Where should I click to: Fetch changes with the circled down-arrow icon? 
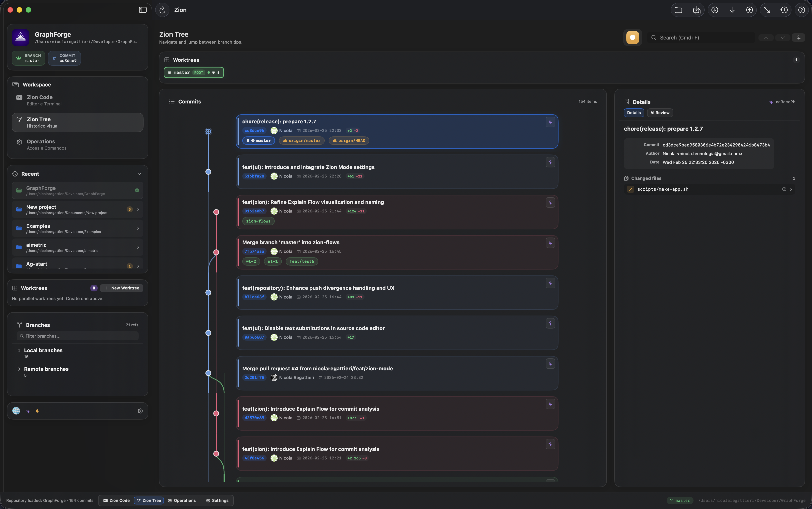[715, 10]
